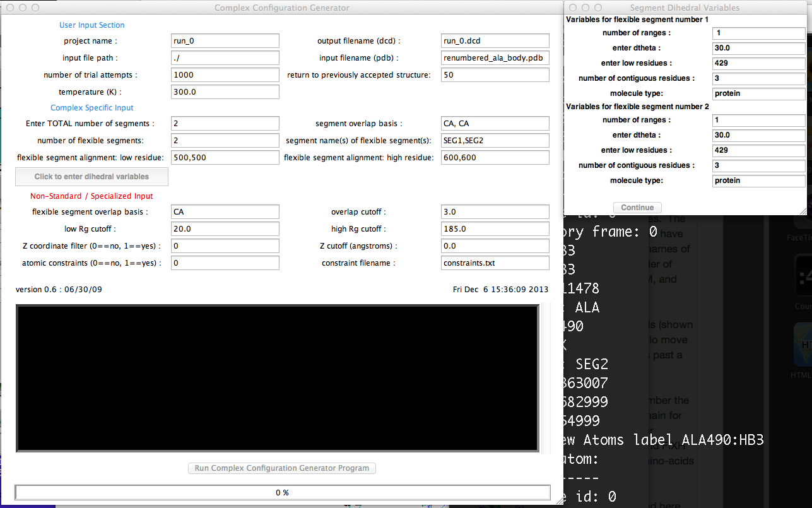Click the Continue button

click(637, 208)
